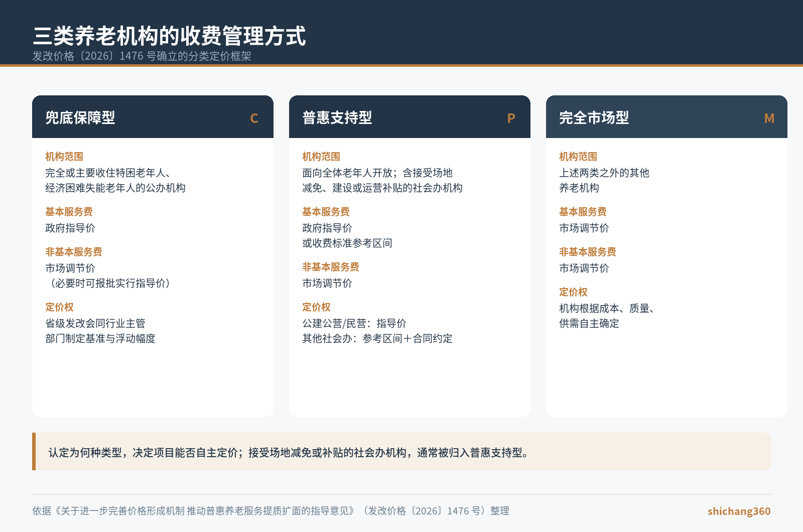Click the P badge on 普惠支持型 card
The width and height of the screenshot is (803, 532).
[511, 118]
